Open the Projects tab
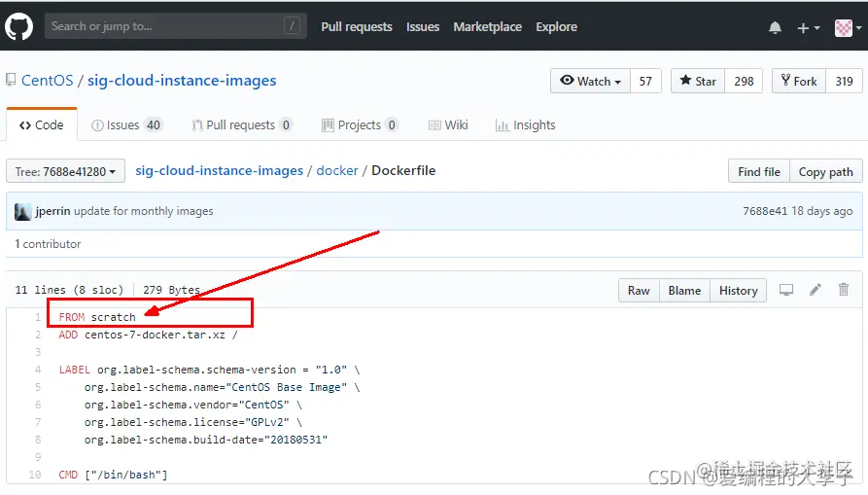The width and height of the screenshot is (868, 495). (360, 125)
